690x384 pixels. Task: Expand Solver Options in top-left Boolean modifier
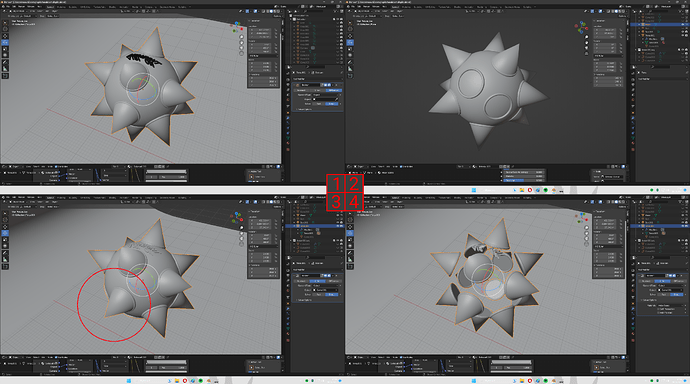pos(305,109)
